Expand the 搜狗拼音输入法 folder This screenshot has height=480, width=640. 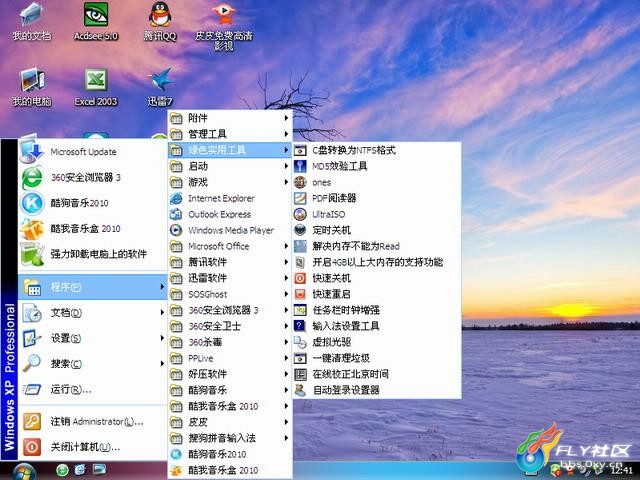point(230,438)
